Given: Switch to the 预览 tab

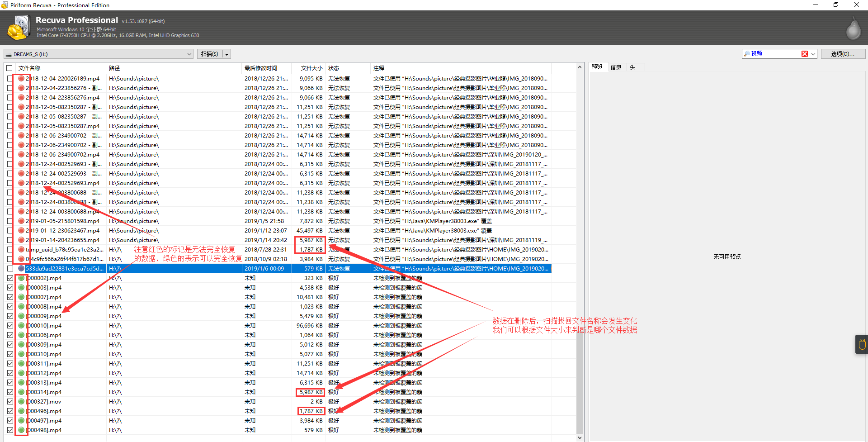Looking at the screenshot, I should [x=597, y=67].
